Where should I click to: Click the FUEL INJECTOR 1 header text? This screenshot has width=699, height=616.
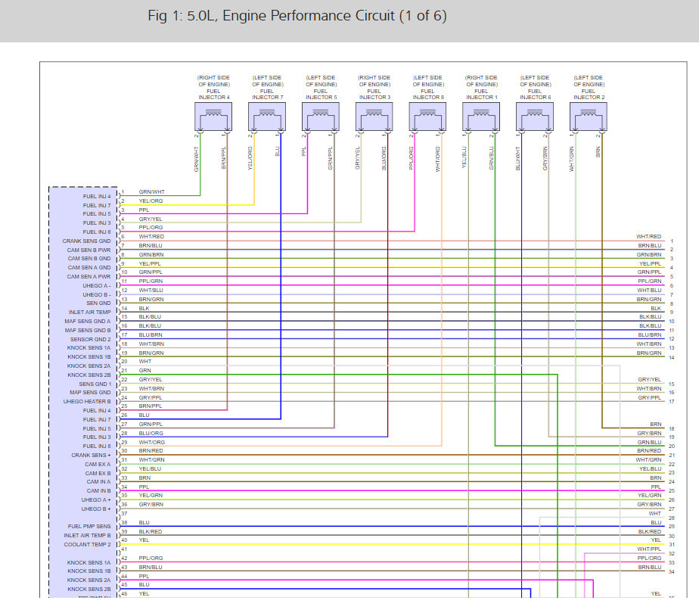coord(481,94)
